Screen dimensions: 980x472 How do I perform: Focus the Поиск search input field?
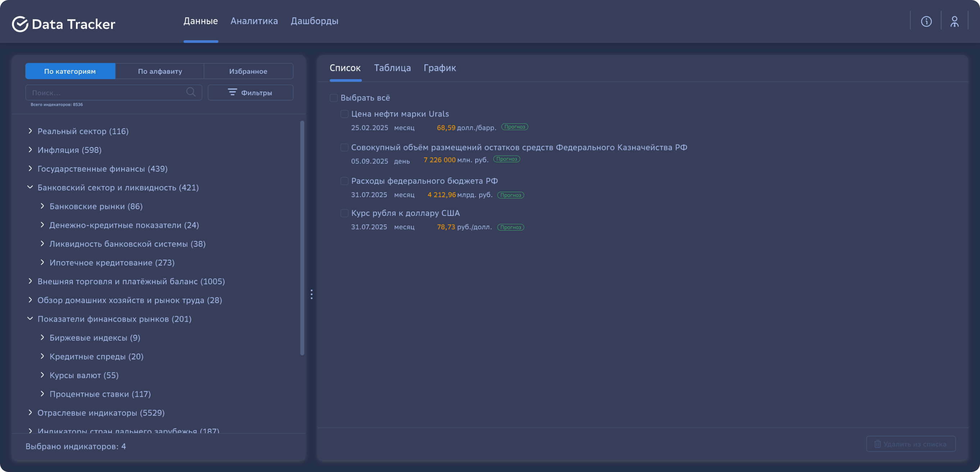(x=106, y=92)
